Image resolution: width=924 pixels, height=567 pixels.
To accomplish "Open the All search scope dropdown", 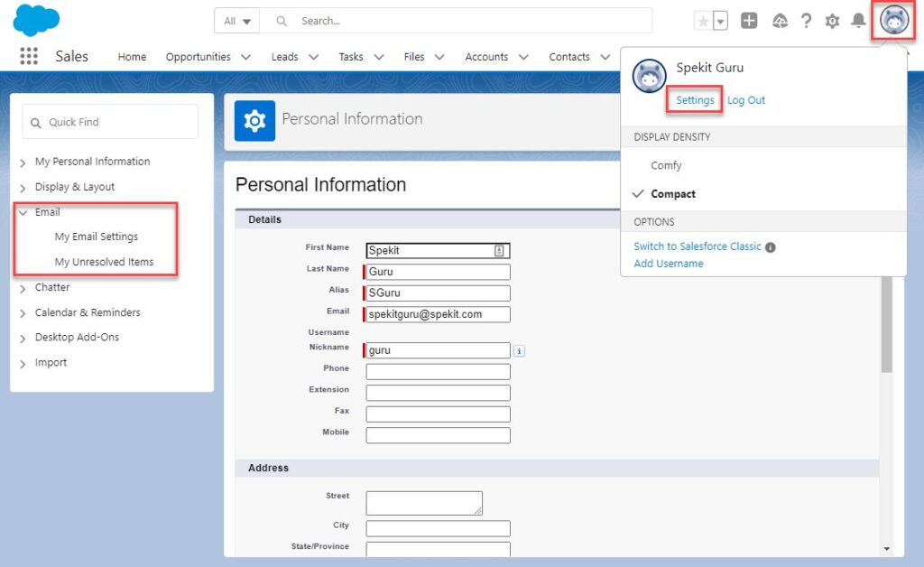I will pos(237,22).
